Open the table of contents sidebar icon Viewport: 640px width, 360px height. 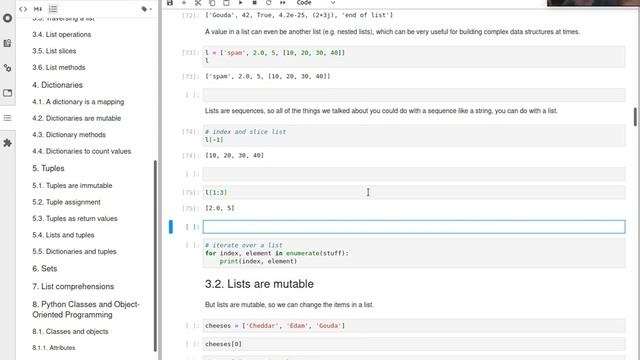coord(7,118)
